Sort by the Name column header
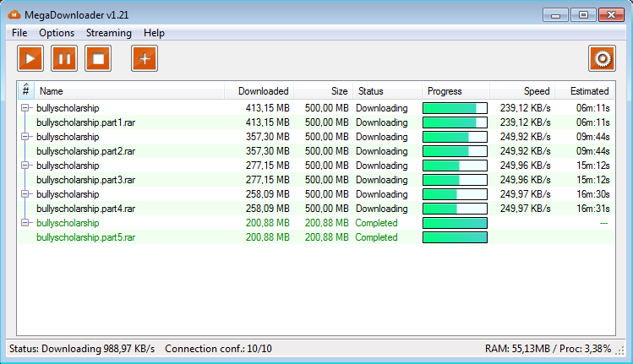The width and height of the screenshot is (633, 364). pos(129,91)
